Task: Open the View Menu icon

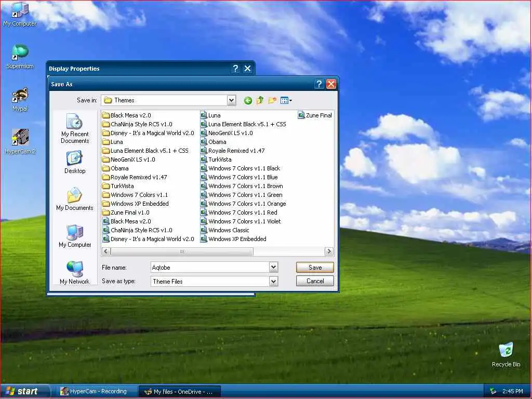Action: click(284, 100)
